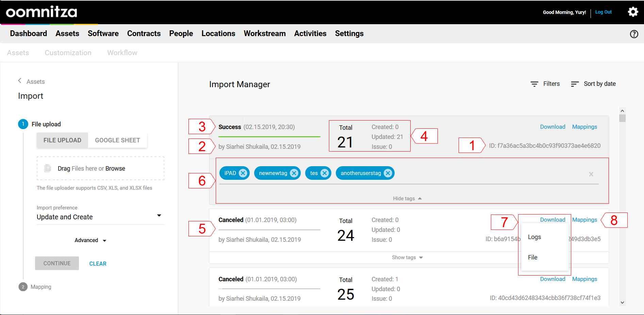Switch to Google Sheet upload mode
The width and height of the screenshot is (644, 315).
(x=117, y=140)
